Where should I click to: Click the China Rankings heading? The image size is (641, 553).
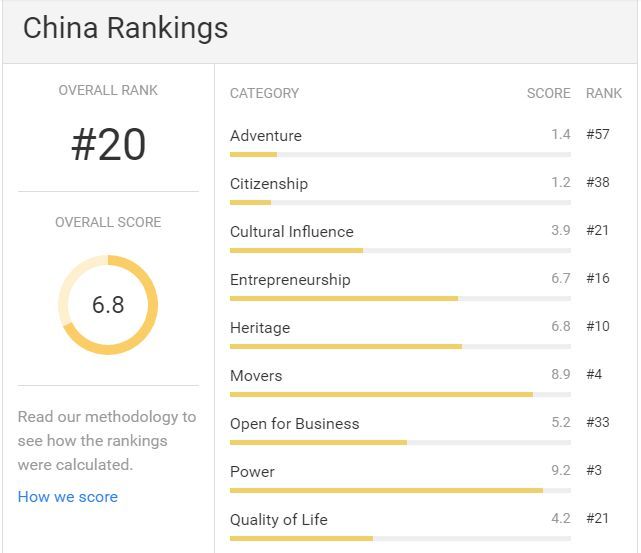click(x=126, y=29)
